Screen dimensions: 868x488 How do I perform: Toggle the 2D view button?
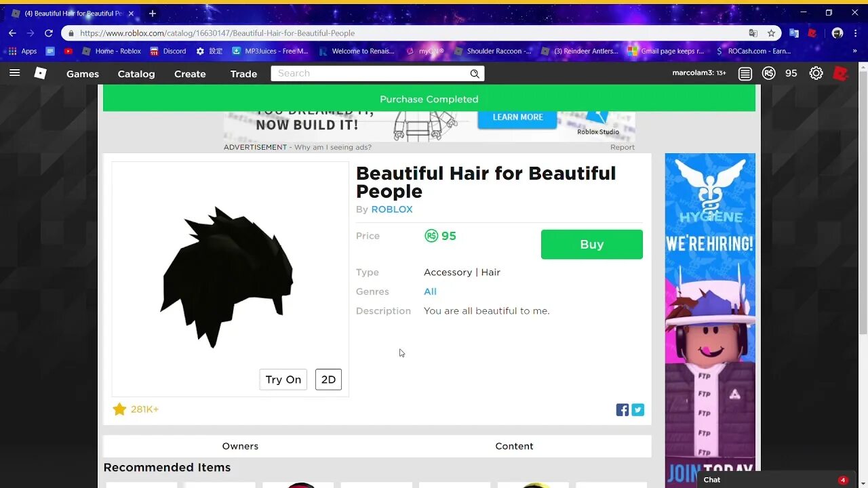point(328,380)
